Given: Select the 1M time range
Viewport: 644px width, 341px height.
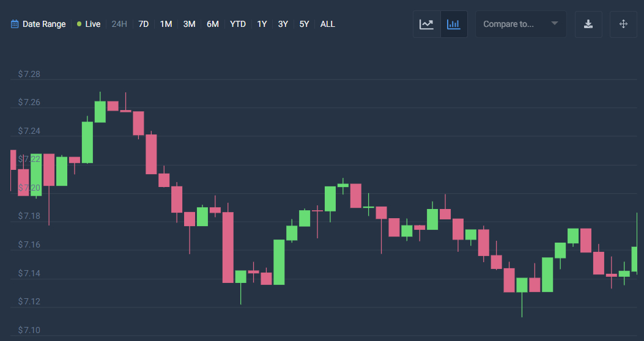Looking at the screenshot, I should [166, 24].
